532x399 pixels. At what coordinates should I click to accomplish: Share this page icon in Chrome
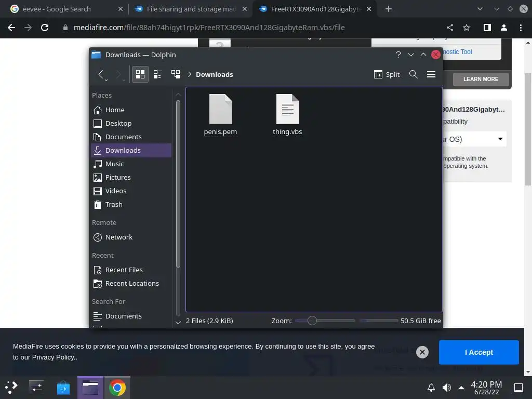(450, 28)
